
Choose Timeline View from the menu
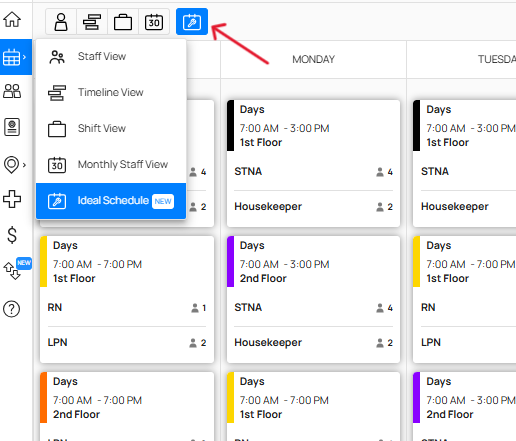111,92
